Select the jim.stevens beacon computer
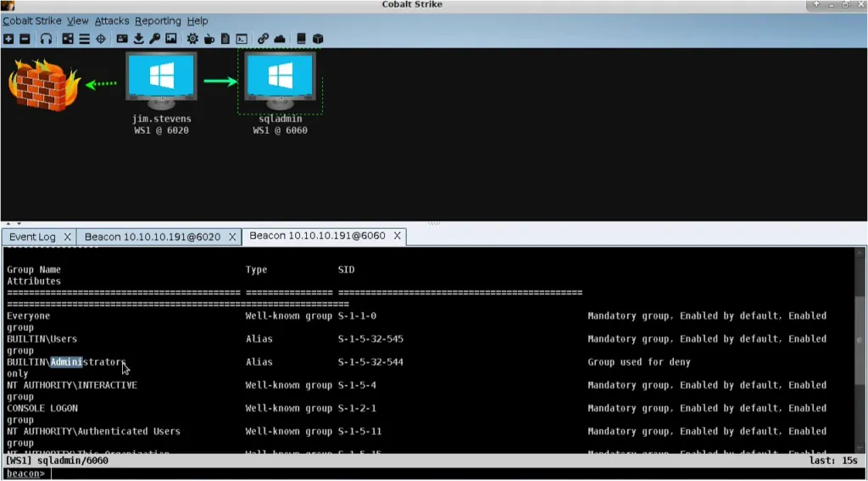 (161, 81)
